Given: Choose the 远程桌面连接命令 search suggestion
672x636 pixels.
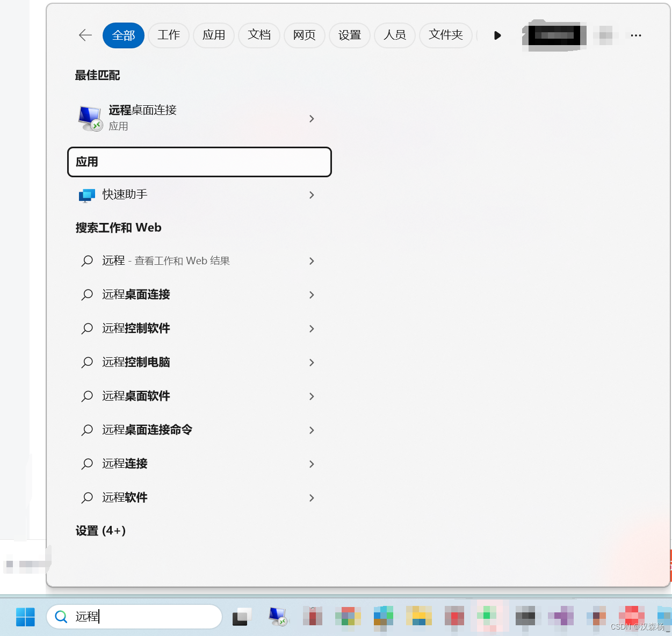Looking at the screenshot, I should click(199, 430).
